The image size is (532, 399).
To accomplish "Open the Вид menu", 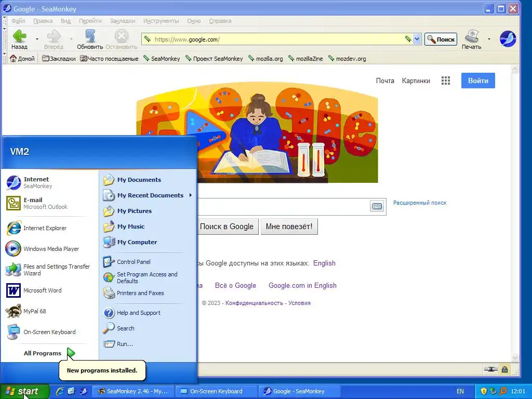I will pyautogui.click(x=66, y=21).
